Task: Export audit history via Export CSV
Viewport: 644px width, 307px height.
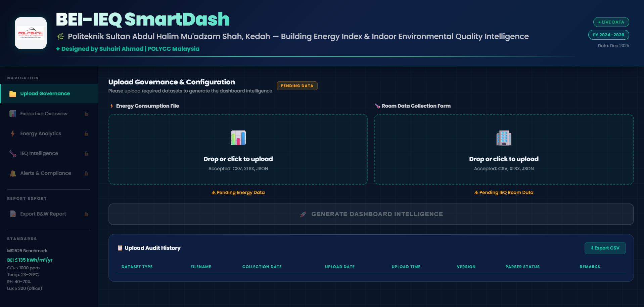Action: point(605,248)
